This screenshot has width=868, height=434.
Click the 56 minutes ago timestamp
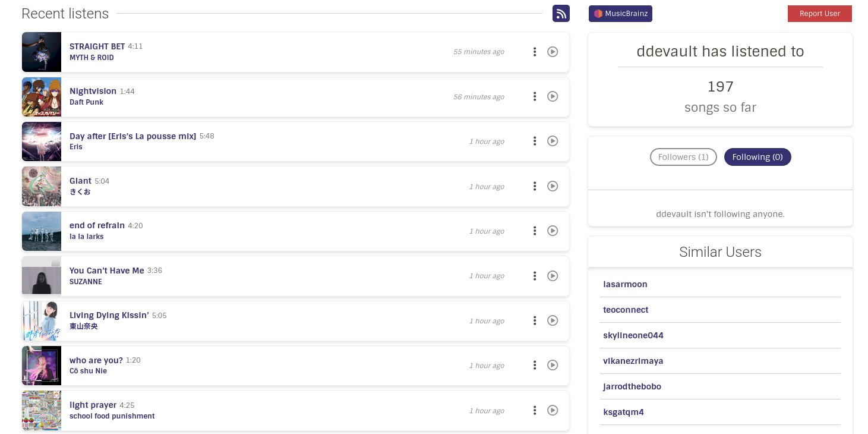coord(479,97)
